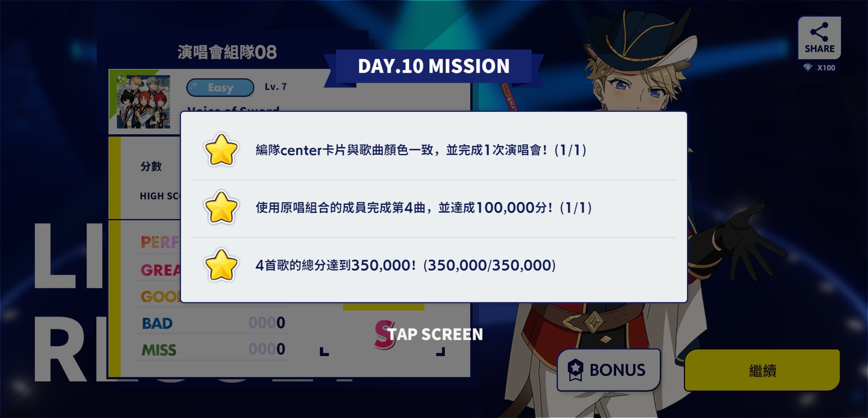Open the BONUS rewards button
The image size is (868, 418).
(x=608, y=370)
